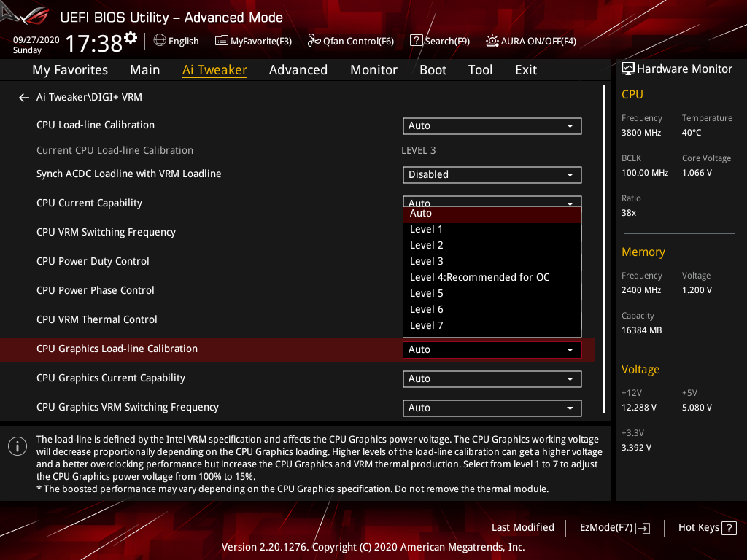Image resolution: width=747 pixels, height=560 pixels.
Task: Open the My Favorites tab
Action: (70, 70)
